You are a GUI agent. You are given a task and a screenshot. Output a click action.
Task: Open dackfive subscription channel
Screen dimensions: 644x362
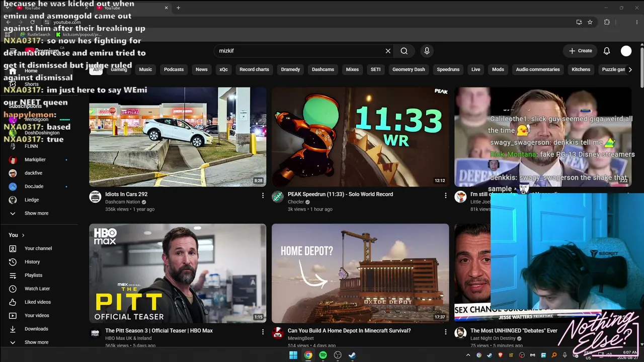coord(33,173)
